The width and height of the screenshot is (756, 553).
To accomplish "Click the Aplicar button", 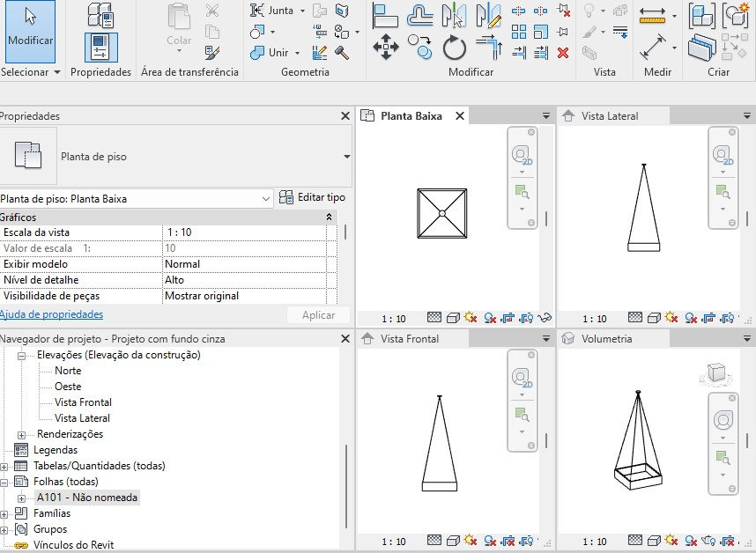I will pyautogui.click(x=318, y=315).
